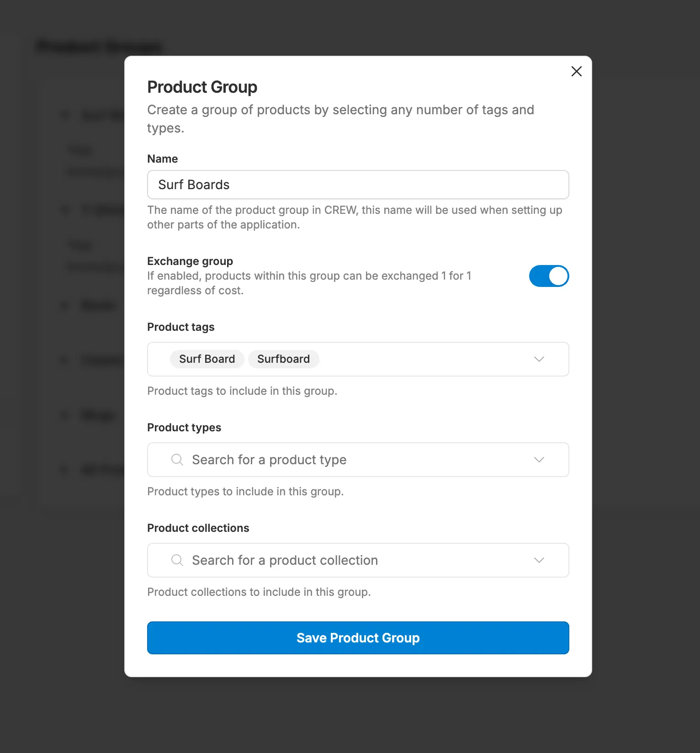Select the Surfboard tag chip
Image resolution: width=700 pixels, height=753 pixels.
[x=283, y=359]
